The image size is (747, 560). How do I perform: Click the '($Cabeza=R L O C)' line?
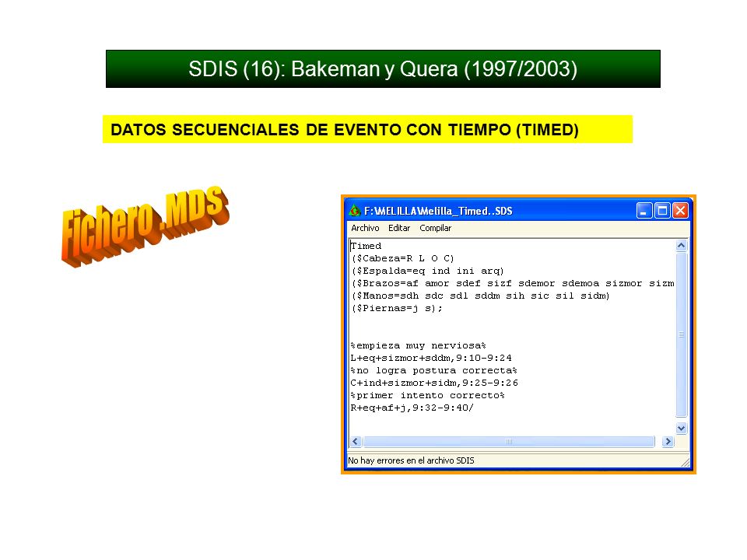point(402,258)
